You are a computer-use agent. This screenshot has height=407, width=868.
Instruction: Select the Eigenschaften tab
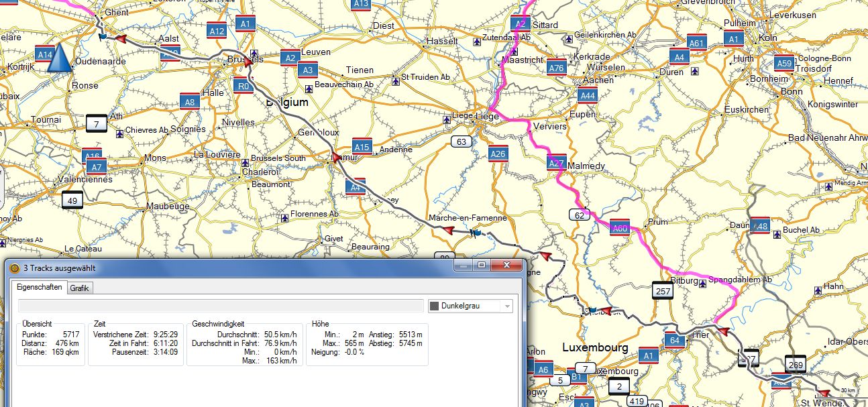click(40, 287)
